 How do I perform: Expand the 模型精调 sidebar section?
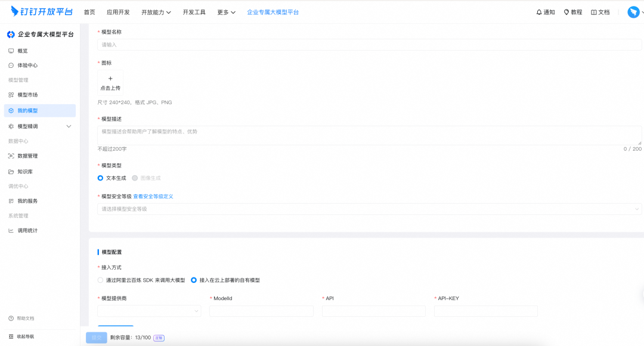point(69,126)
